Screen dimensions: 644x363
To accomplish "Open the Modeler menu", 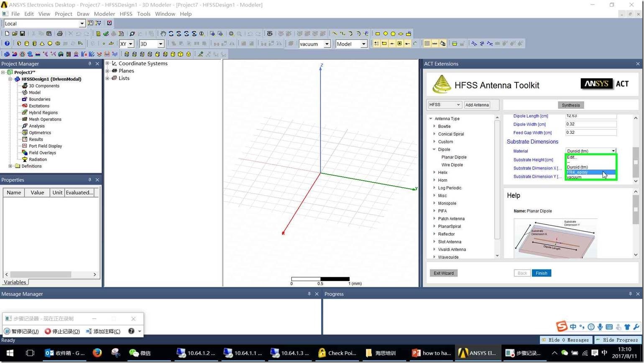I will [x=104, y=14].
